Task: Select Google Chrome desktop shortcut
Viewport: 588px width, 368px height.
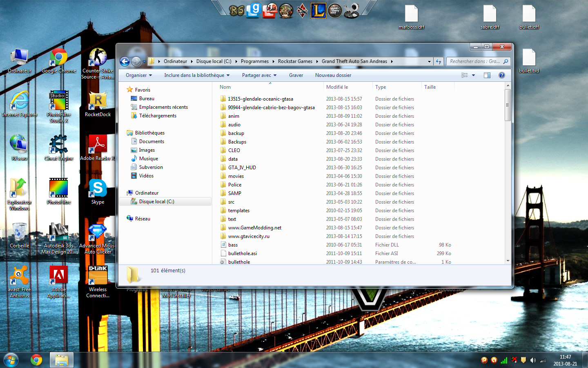Action: [x=59, y=61]
